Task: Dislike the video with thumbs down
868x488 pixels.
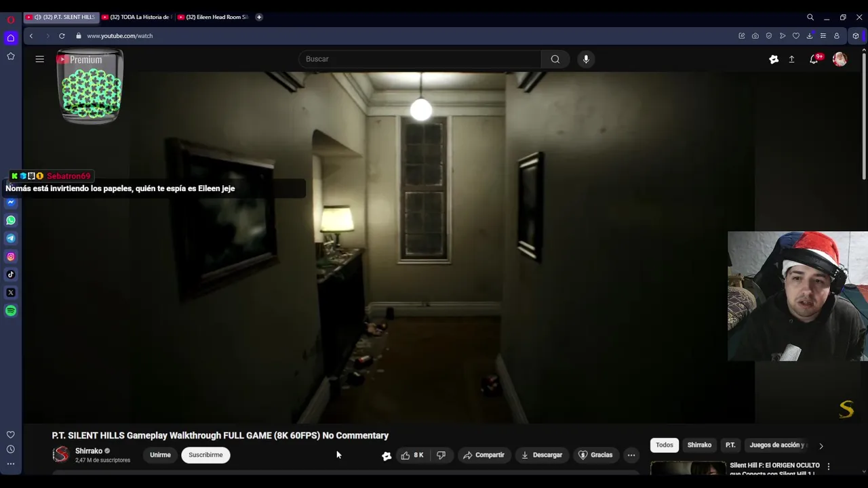Action: click(x=441, y=455)
